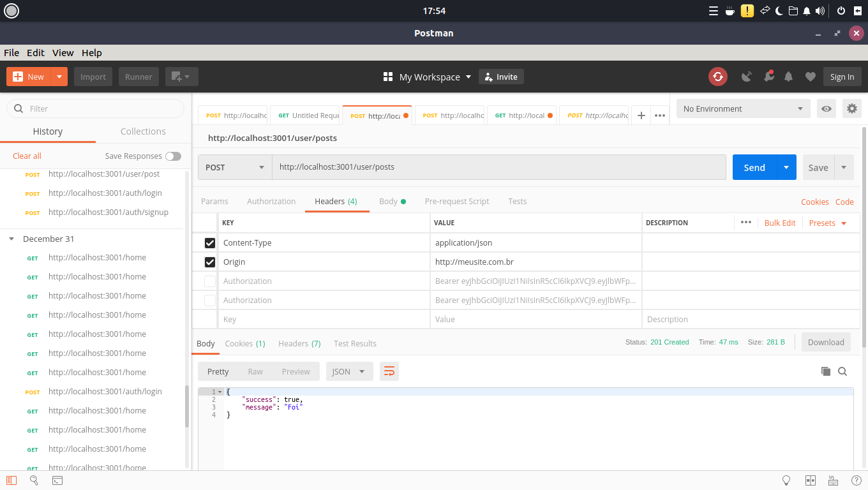Click the request URL input field
Image resolution: width=868 pixels, height=490 pixels.
point(499,167)
